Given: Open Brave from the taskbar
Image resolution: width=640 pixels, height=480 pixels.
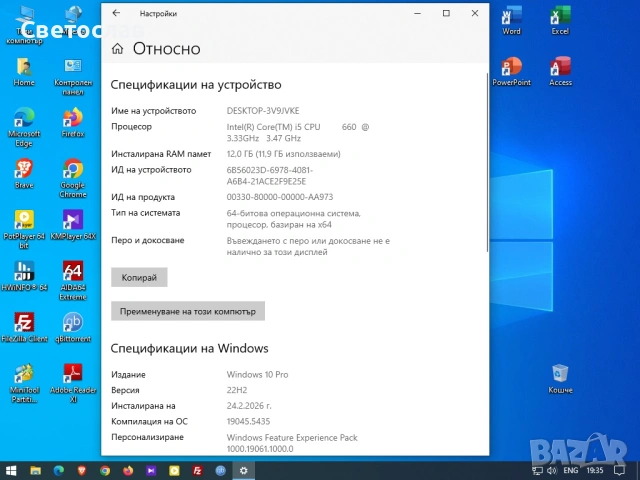Looking at the screenshot, I should click(82, 471).
